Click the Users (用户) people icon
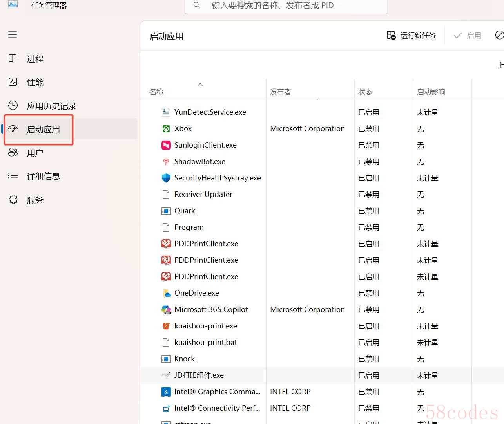This screenshot has height=424, width=504. click(13, 152)
